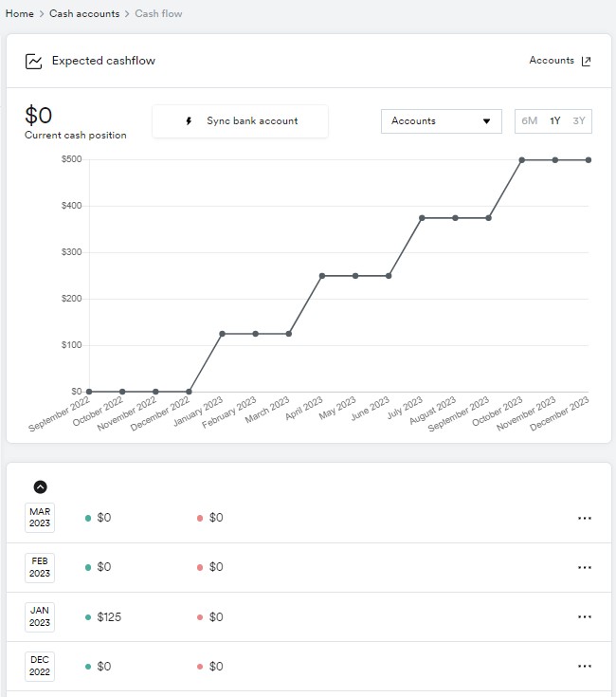The image size is (616, 697).
Task: Open the Accounts dropdown
Action: tap(442, 121)
